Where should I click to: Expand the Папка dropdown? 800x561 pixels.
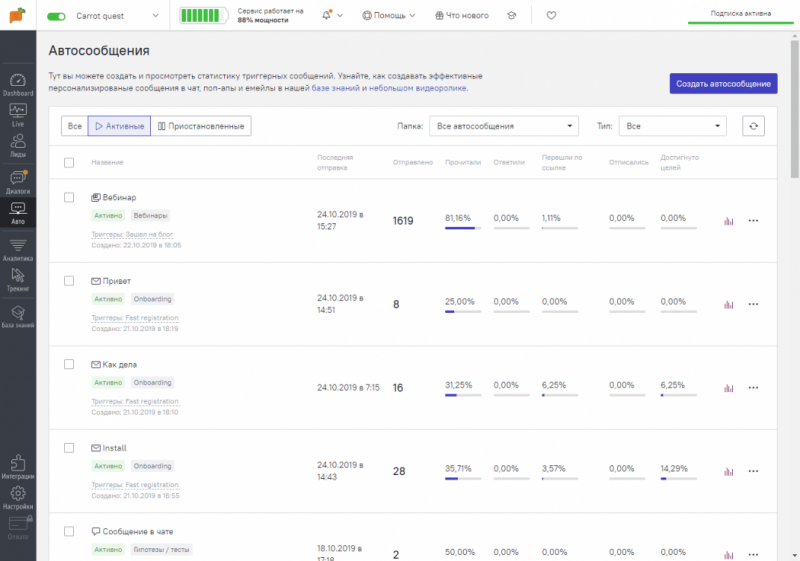pos(503,126)
